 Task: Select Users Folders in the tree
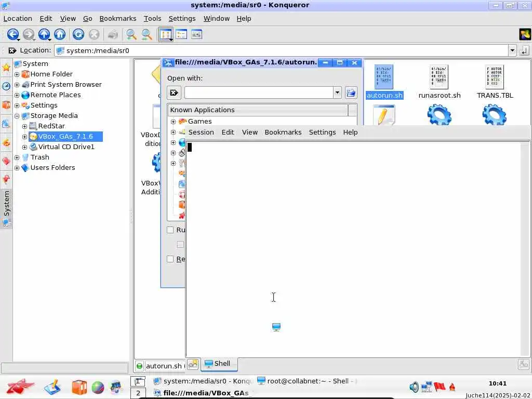point(52,168)
